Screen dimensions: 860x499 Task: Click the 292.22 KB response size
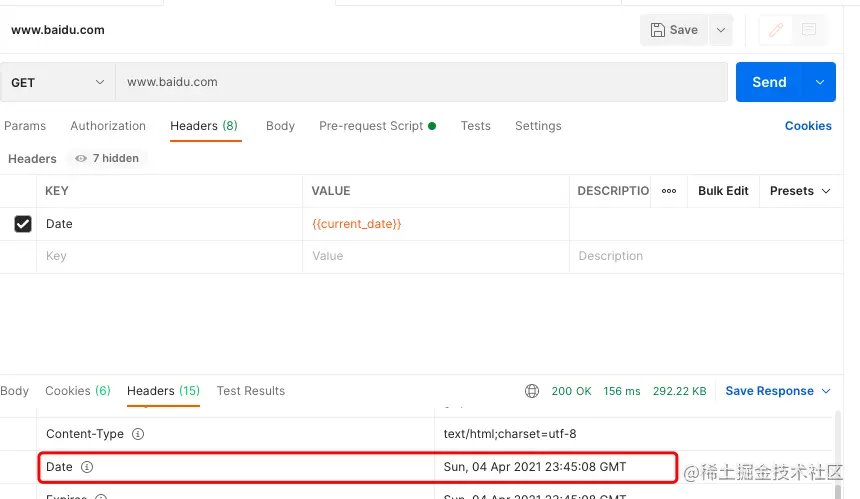[x=680, y=391]
